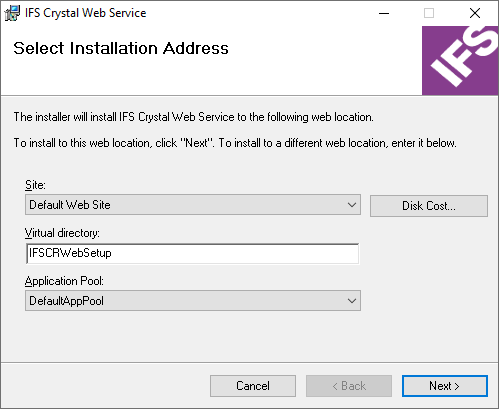Click the installer icon in the title bar
Viewport: 499px width, 409px height.
coord(12,13)
